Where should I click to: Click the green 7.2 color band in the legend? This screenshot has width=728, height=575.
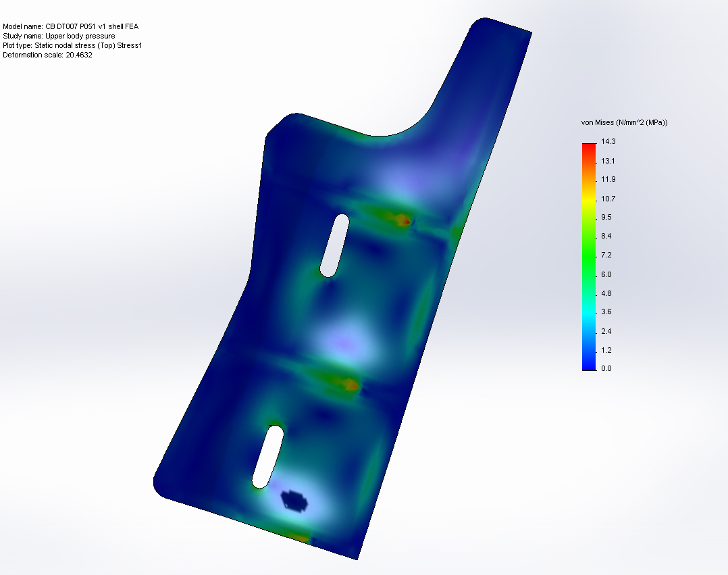click(588, 255)
